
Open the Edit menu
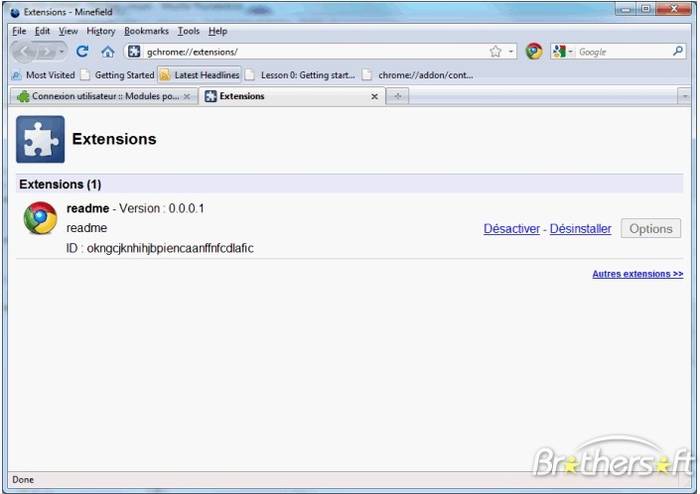pos(42,31)
